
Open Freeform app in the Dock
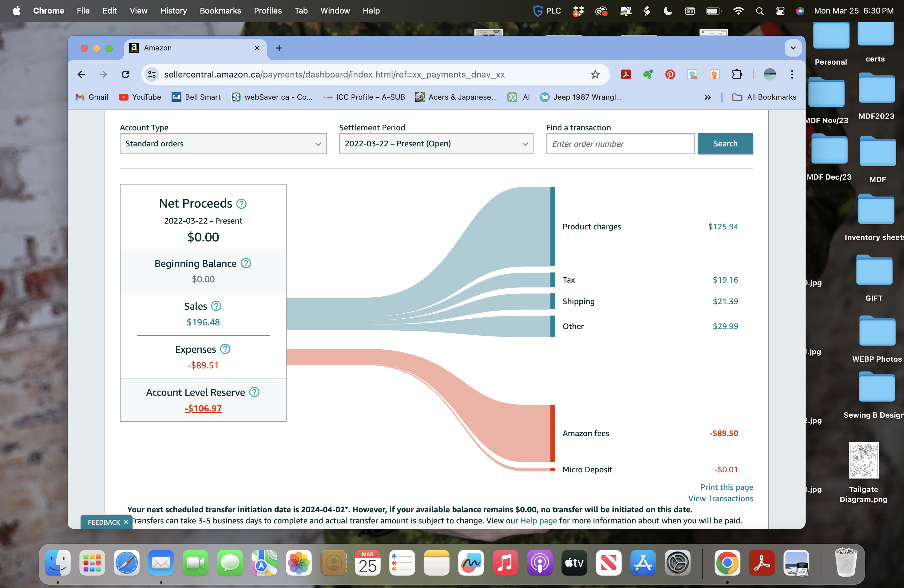pyautogui.click(x=471, y=563)
